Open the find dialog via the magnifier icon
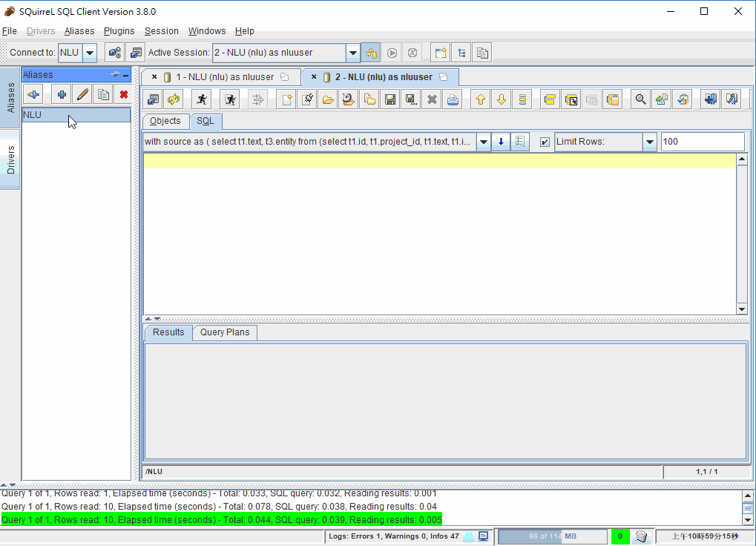This screenshot has height=546, width=756. [x=640, y=99]
